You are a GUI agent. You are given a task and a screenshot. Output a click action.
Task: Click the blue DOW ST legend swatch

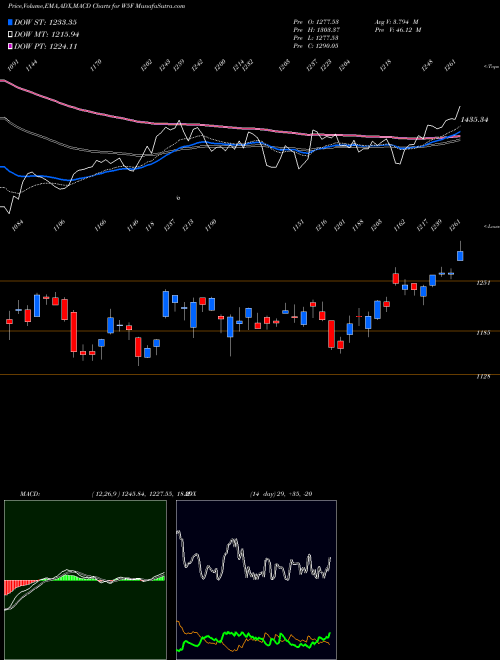[11, 22]
